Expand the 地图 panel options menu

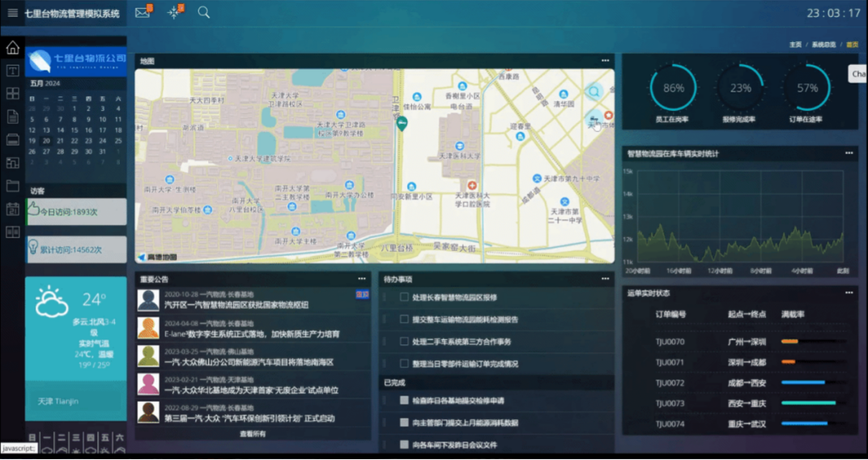pos(605,61)
